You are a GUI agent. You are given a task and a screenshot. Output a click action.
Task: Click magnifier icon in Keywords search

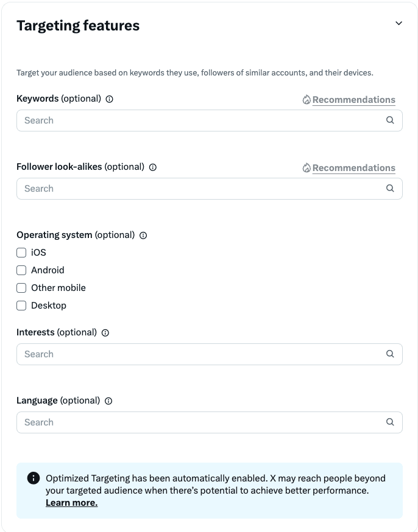(x=390, y=121)
